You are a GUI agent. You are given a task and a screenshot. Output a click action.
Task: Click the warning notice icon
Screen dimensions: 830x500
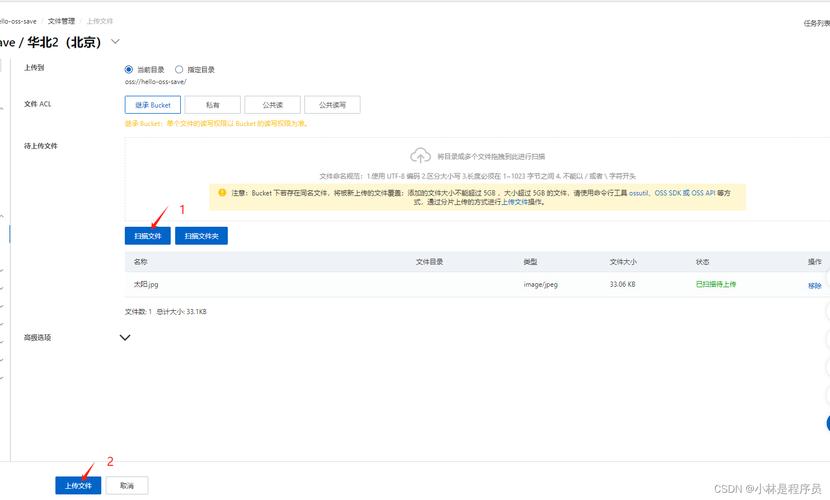tap(222, 193)
